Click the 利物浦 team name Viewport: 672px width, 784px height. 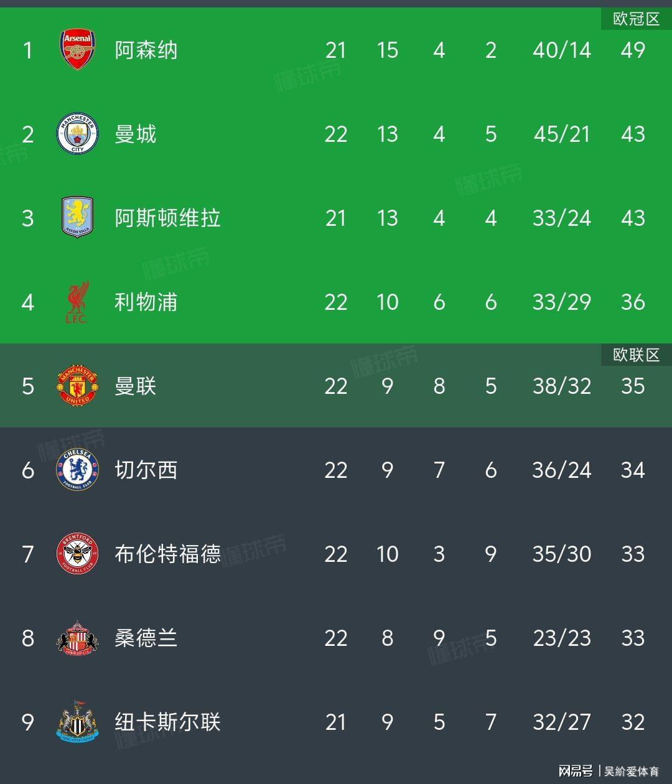pyautogui.click(x=146, y=302)
